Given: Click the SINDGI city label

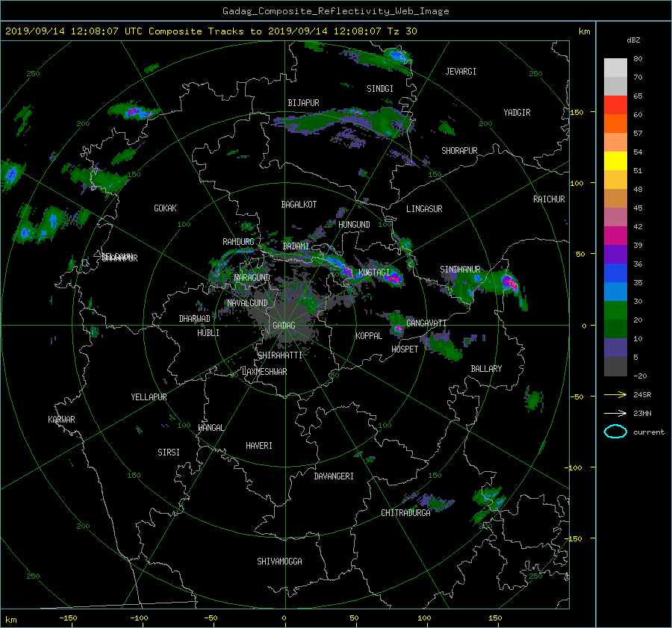Looking at the screenshot, I should (x=380, y=89).
